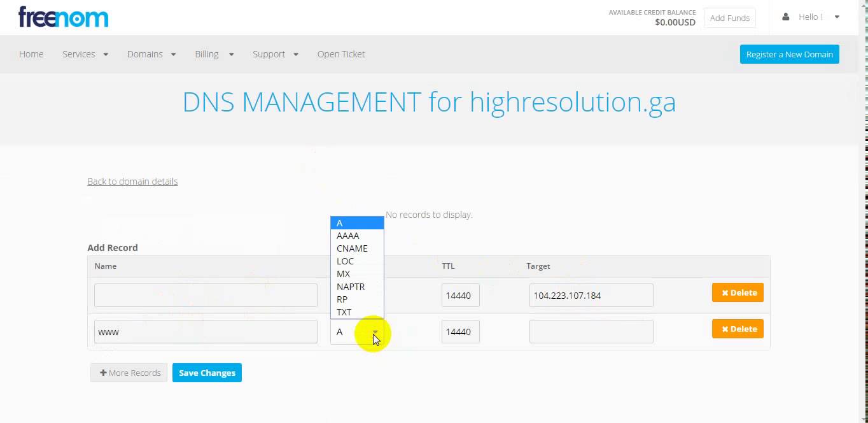Open the Support menu

click(276, 54)
